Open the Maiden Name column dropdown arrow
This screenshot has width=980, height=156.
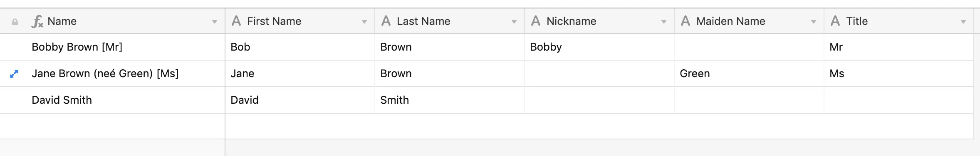814,22
